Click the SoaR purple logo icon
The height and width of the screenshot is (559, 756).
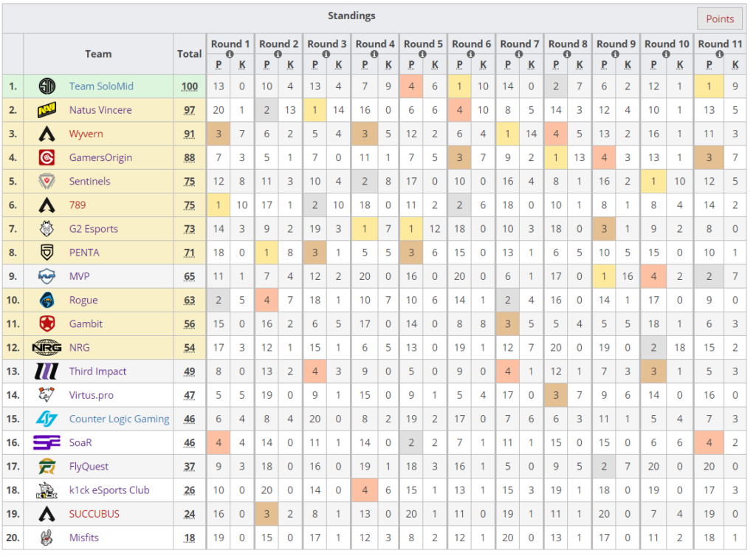[x=47, y=442]
